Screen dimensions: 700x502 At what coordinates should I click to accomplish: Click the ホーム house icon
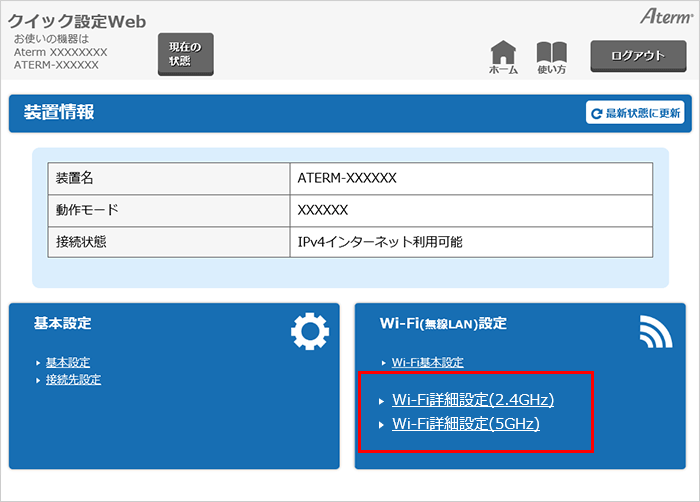tap(503, 54)
